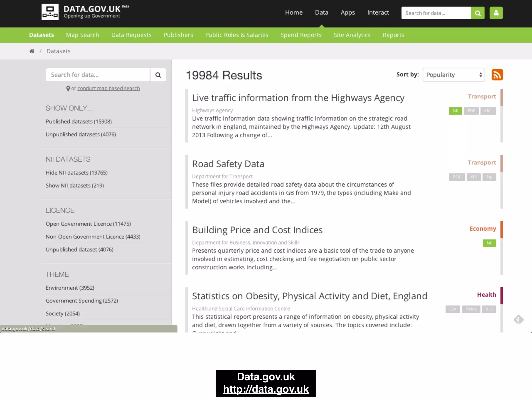Click the home breadcrumb icon
The height and width of the screenshot is (399, 532).
[x=32, y=51]
